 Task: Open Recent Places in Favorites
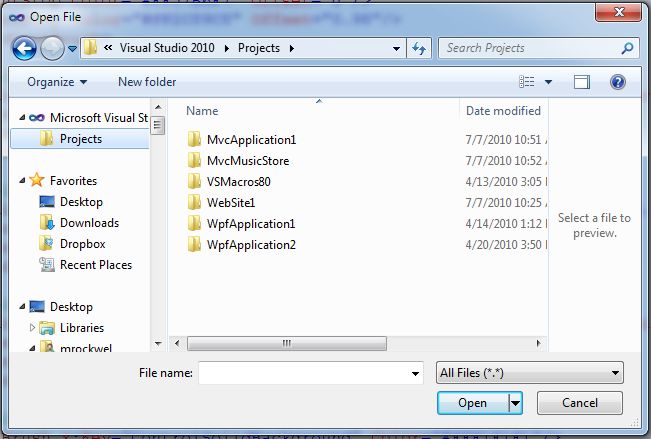click(96, 265)
